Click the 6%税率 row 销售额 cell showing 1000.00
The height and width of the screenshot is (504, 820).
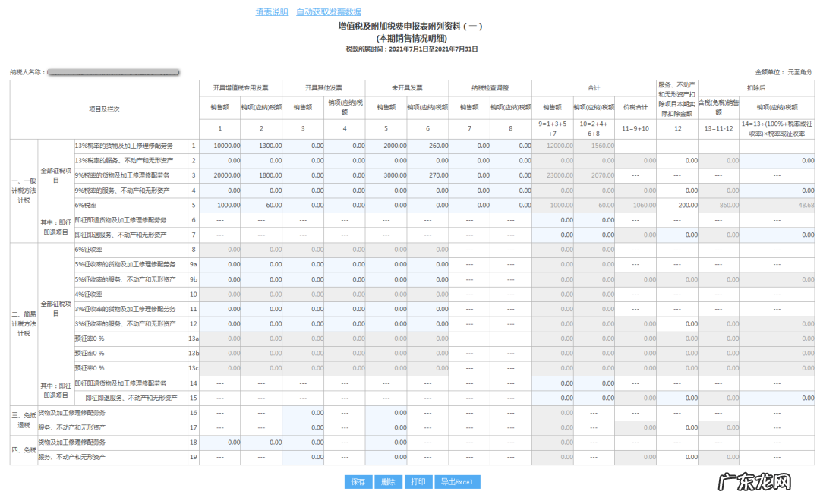point(225,204)
